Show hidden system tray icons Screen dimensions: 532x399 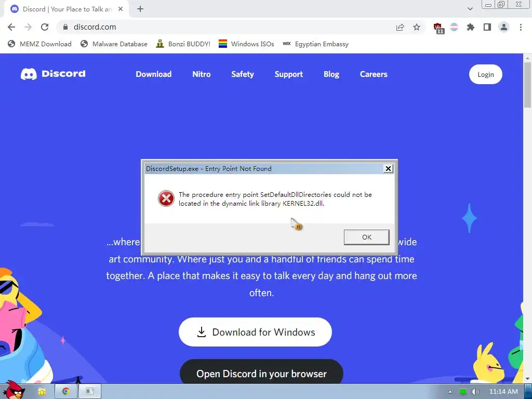(x=450, y=392)
